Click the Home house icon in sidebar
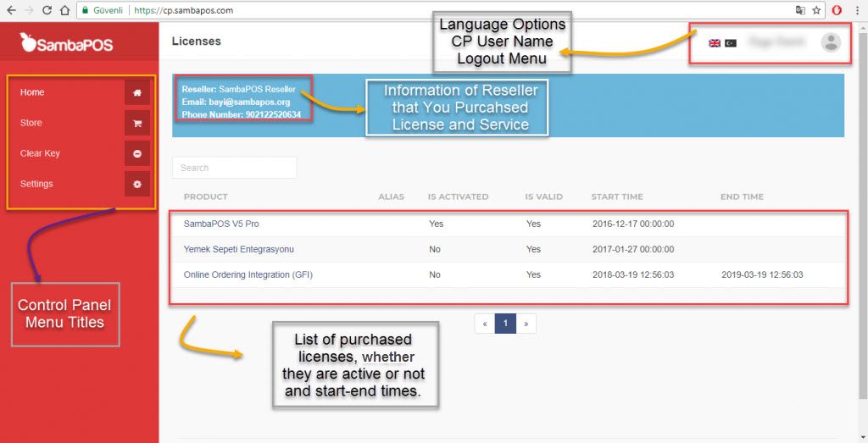 click(x=137, y=92)
